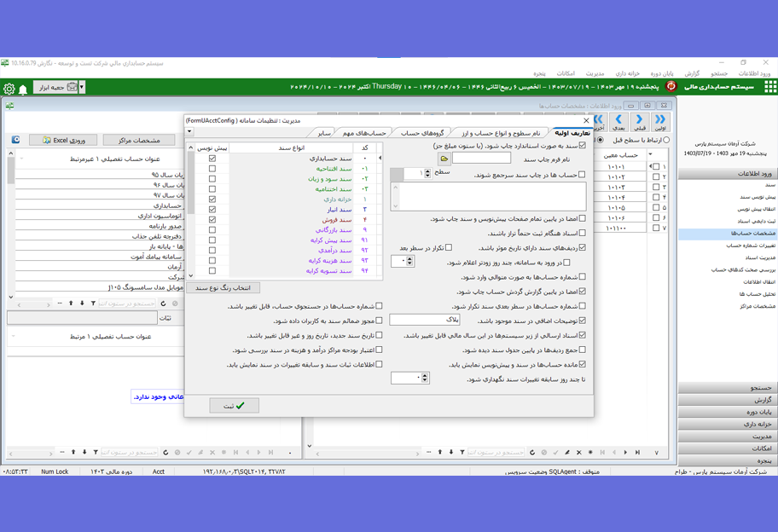The width and height of the screenshot is (778, 532).
Task: Toggle standard print checkbox (سند به صورت استاندارد)
Action: point(582,145)
